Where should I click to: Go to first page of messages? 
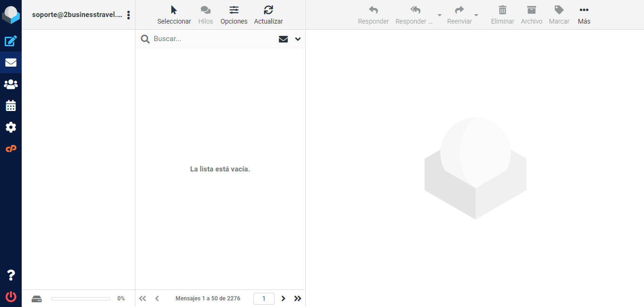point(142,298)
